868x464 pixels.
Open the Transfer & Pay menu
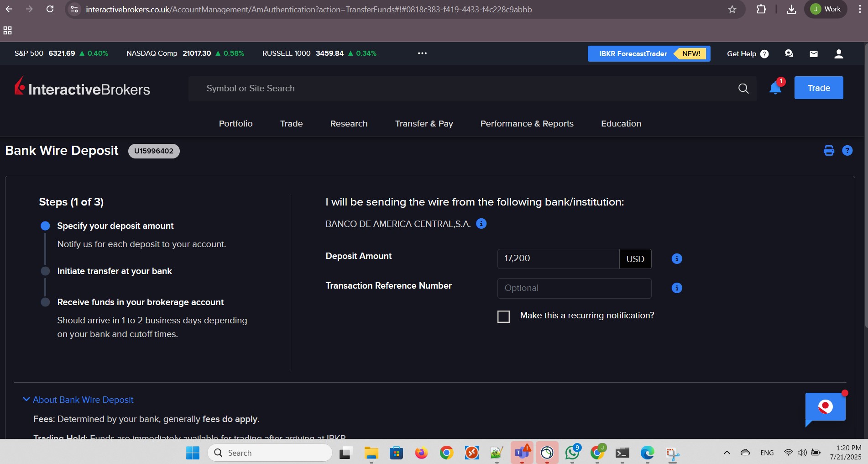[x=424, y=124]
